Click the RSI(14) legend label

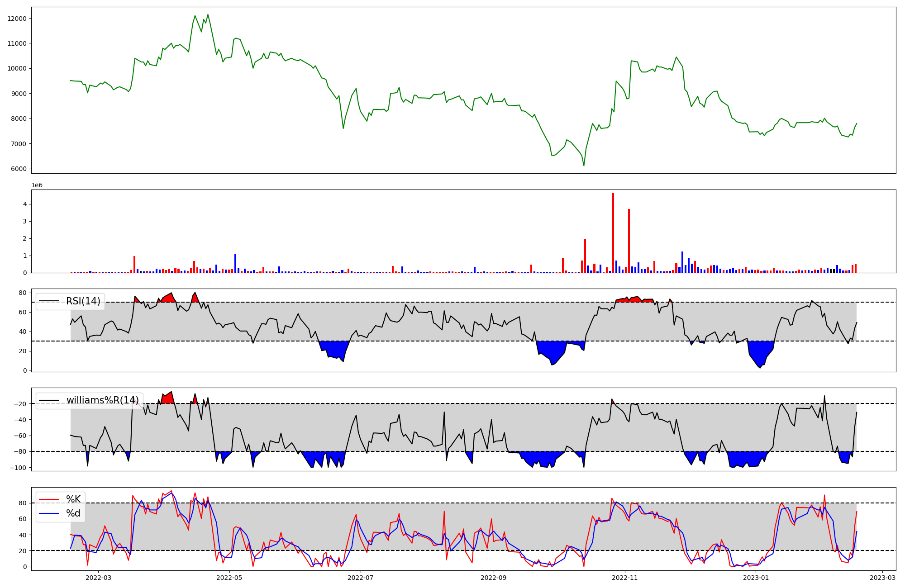[x=83, y=301]
